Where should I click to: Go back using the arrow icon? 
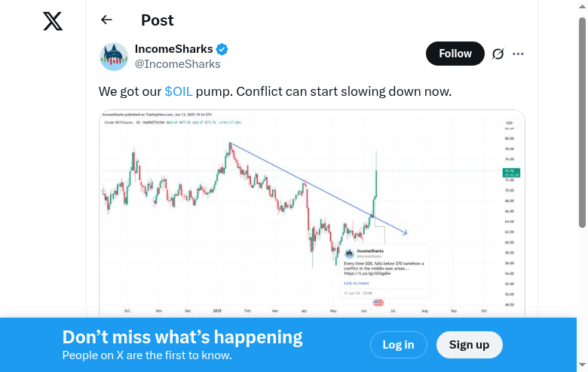coord(106,20)
